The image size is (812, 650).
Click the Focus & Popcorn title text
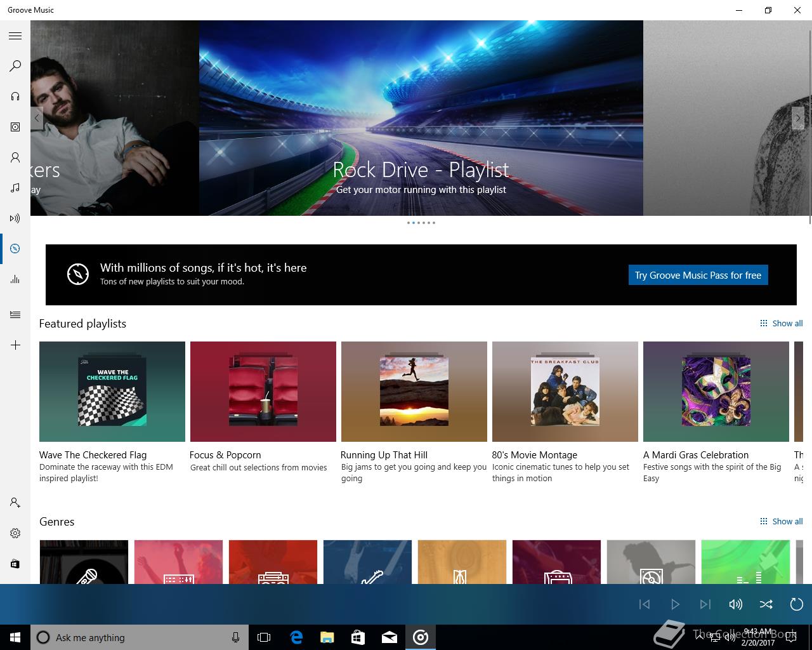click(225, 454)
